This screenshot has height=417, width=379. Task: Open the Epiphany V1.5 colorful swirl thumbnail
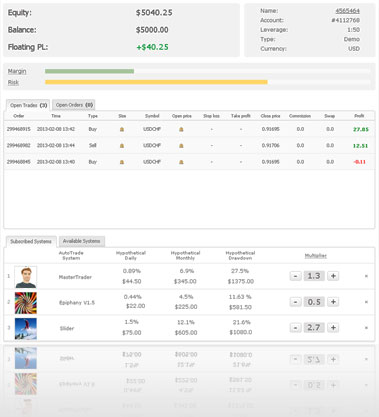(26, 303)
